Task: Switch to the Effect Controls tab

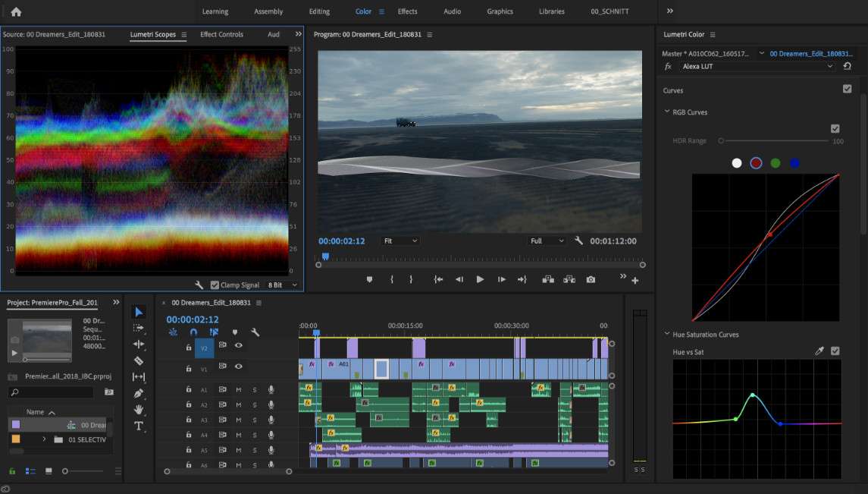Action: coord(221,34)
